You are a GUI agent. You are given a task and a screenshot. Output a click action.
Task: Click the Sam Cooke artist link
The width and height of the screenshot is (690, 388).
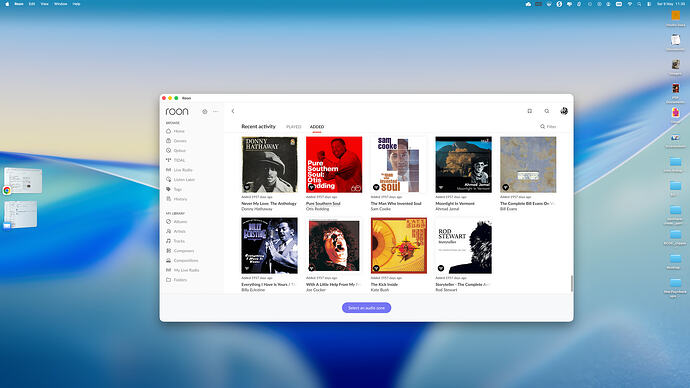coord(381,209)
